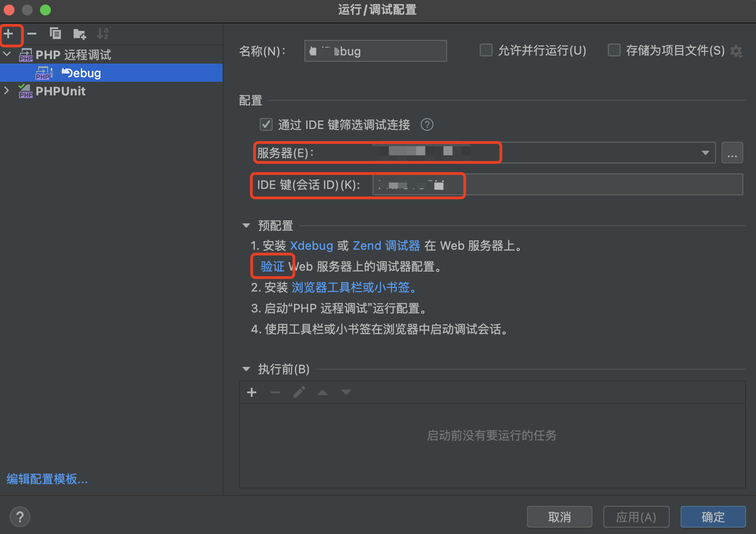Click the 应用 button
756x534 pixels.
(636, 517)
